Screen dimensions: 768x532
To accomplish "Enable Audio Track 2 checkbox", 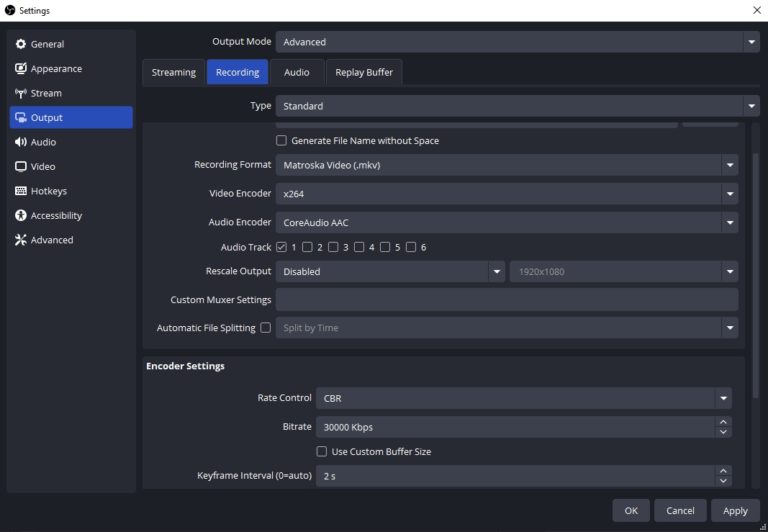I will click(x=308, y=247).
